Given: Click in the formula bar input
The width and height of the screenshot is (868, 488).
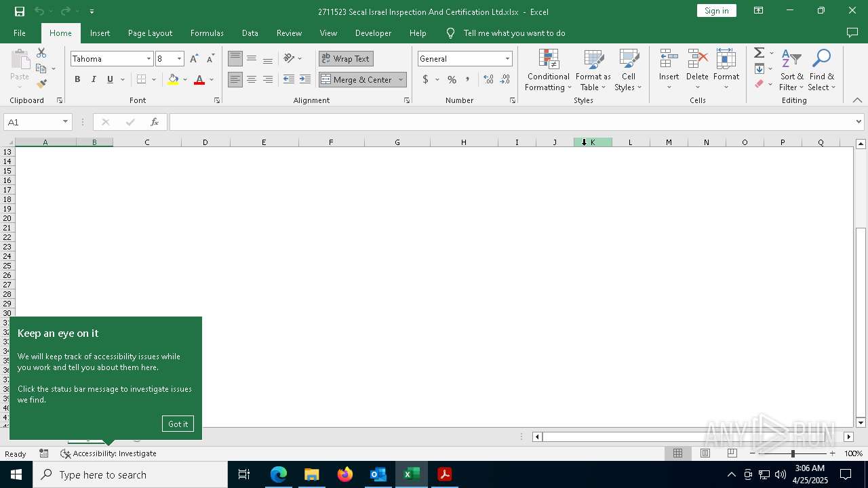Looking at the screenshot, I should 513,122.
